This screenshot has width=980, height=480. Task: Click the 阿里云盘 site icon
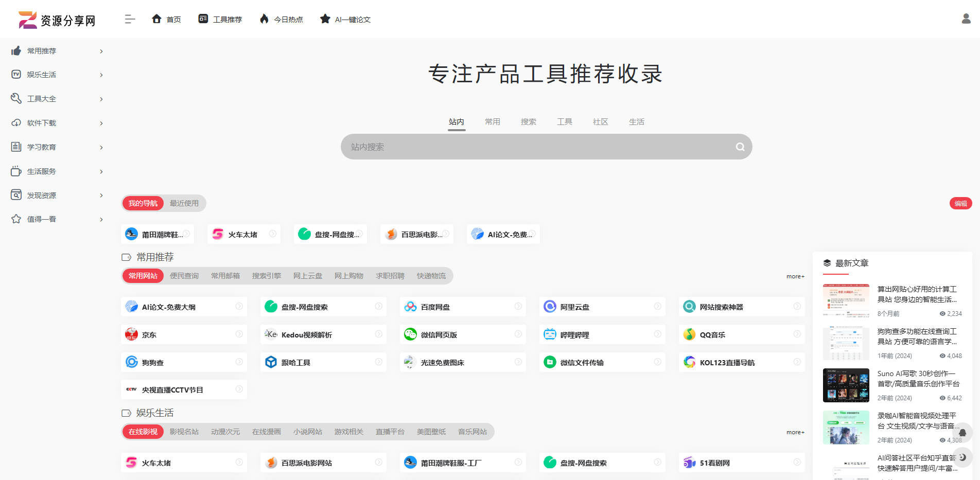click(x=550, y=306)
